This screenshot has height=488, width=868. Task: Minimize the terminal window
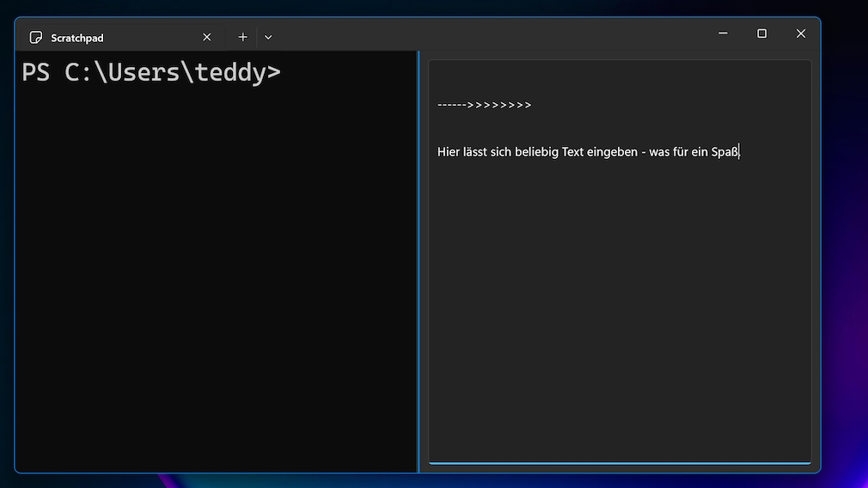pyautogui.click(x=723, y=34)
